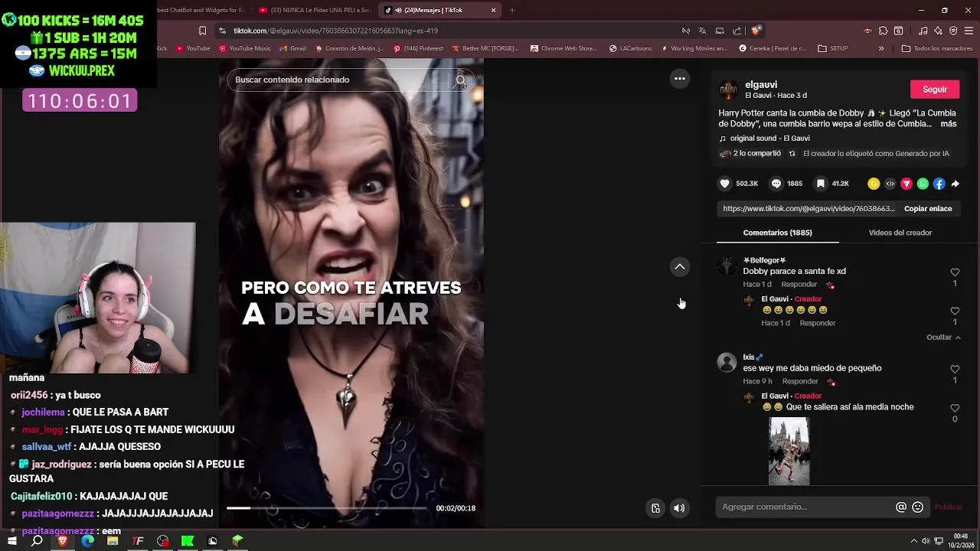Expand hidden bookmarks with double chevron
This screenshot has width=980, height=551.
[x=881, y=48]
